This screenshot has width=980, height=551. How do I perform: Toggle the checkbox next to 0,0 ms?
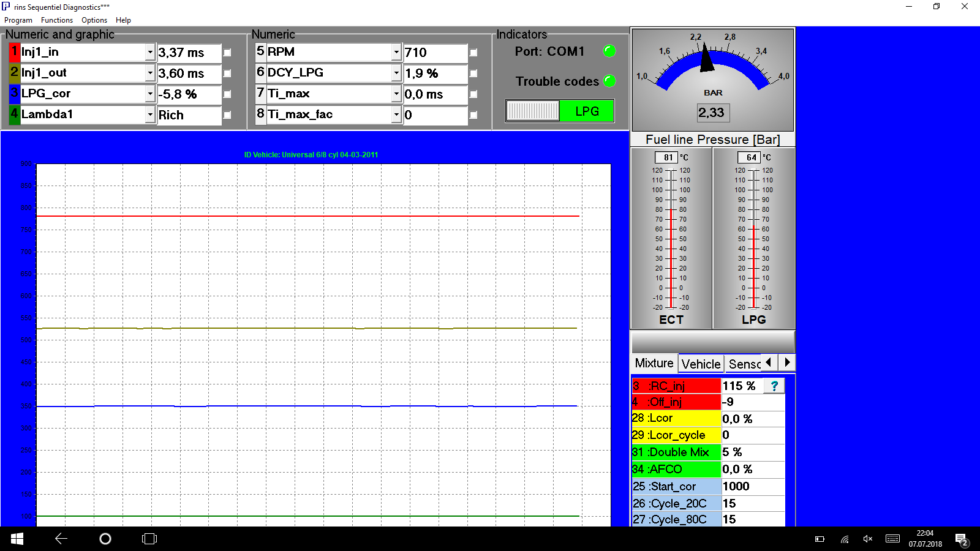473,94
